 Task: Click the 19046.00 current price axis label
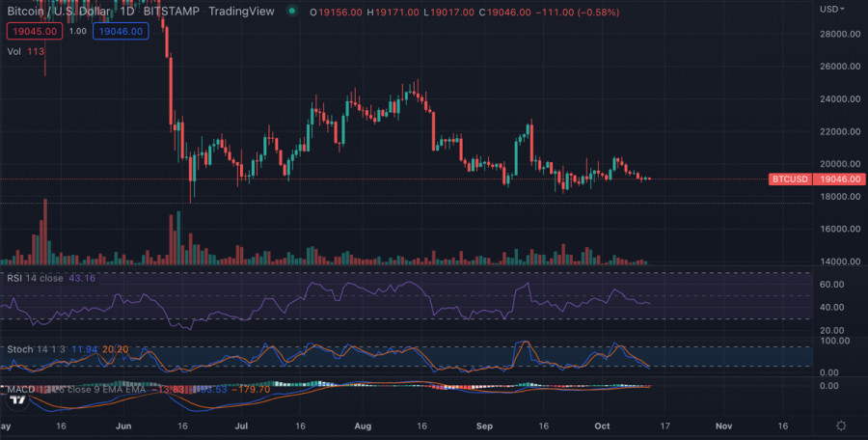(840, 179)
